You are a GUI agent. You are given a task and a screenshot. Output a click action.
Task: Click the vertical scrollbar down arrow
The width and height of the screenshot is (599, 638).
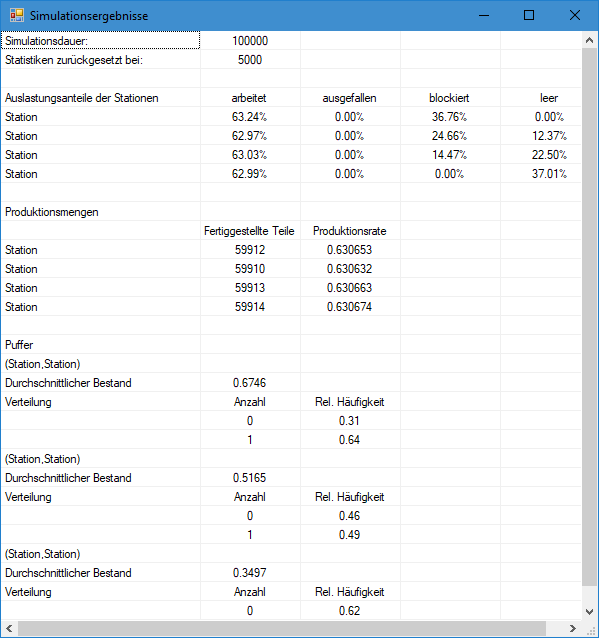(589, 612)
